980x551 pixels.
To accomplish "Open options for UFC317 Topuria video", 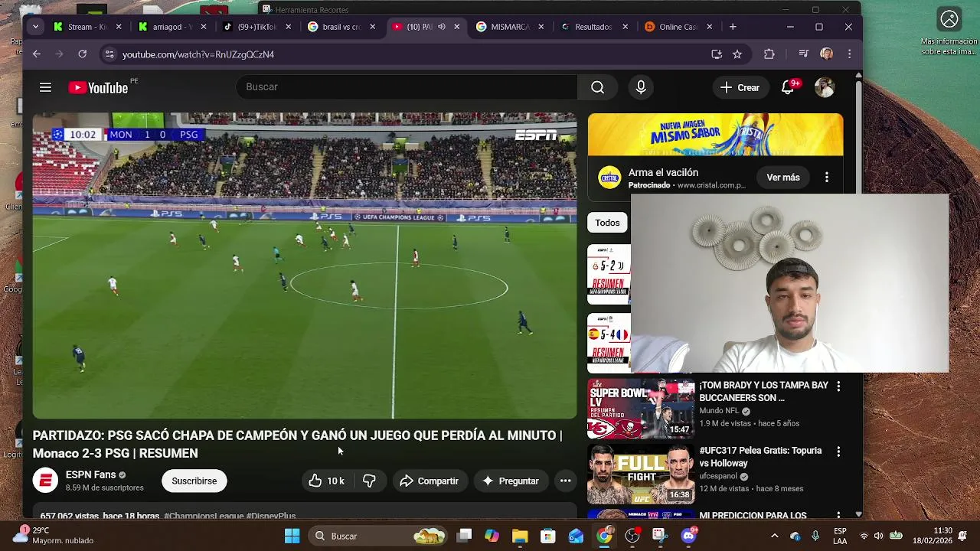I will (838, 452).
